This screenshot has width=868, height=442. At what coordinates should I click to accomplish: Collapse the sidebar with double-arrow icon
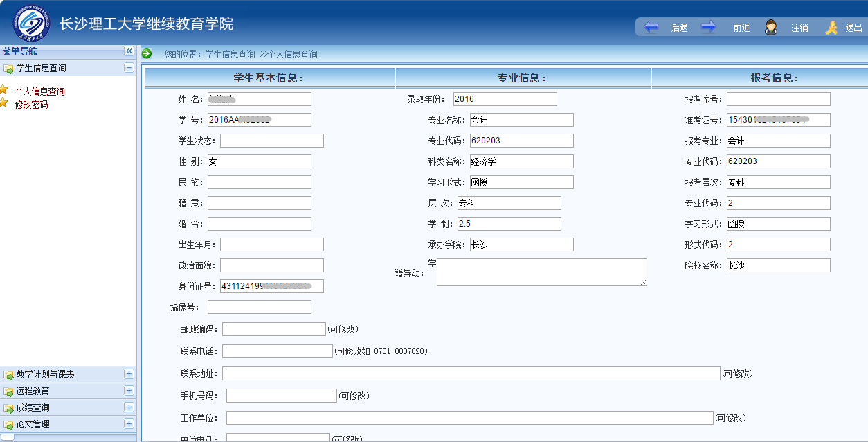click(129, 51)
